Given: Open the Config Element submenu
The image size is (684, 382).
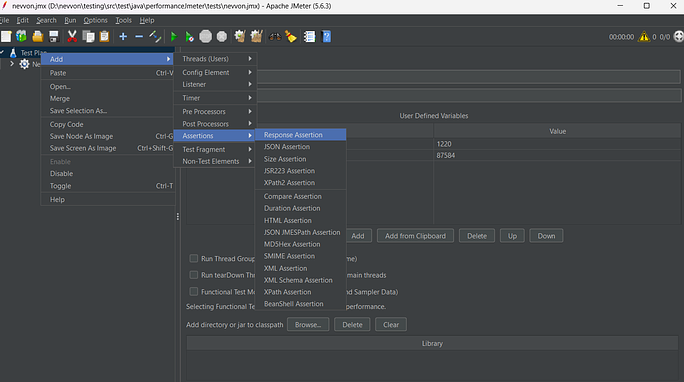Looking at the screenshot, I should pyautogui.click(x=215, y=72).
